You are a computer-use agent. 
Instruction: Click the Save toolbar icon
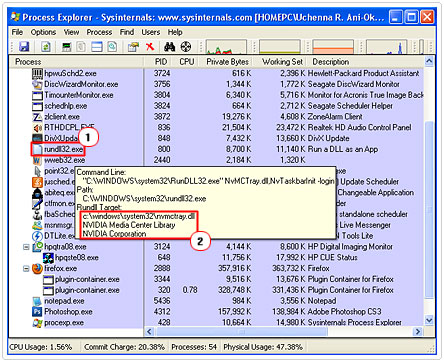(x=24, y=46)
